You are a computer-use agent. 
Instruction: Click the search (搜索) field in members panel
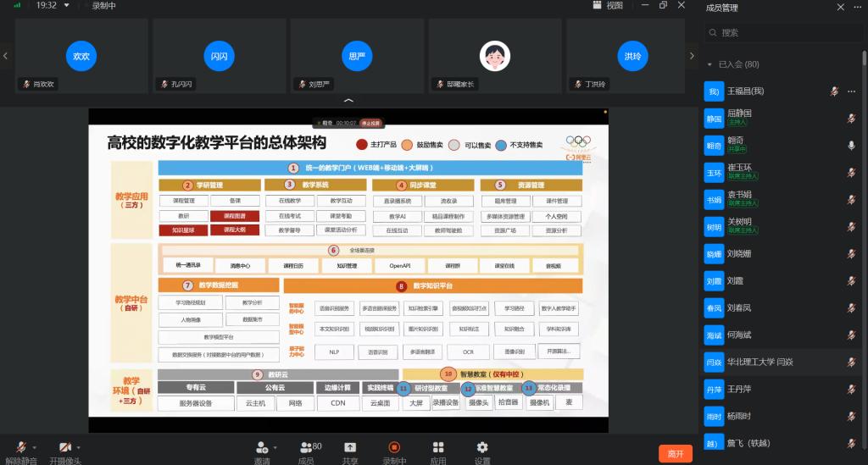click(x=782, y=33)
